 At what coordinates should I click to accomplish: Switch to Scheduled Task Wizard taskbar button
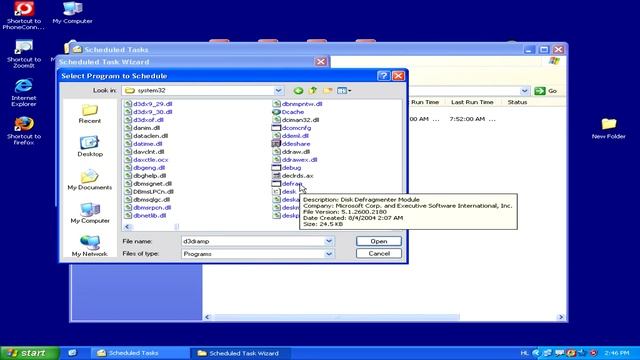pos(241,353)
